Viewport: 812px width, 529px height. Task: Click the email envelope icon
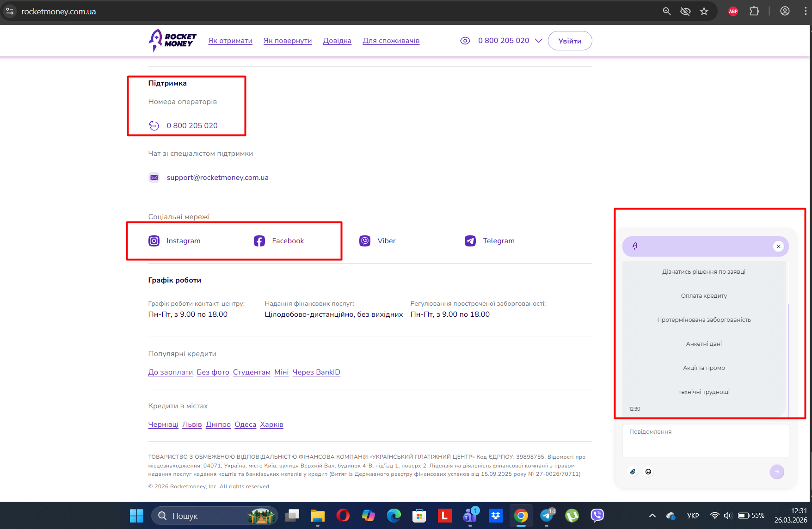pyautogui.click(x=154, y=178)
